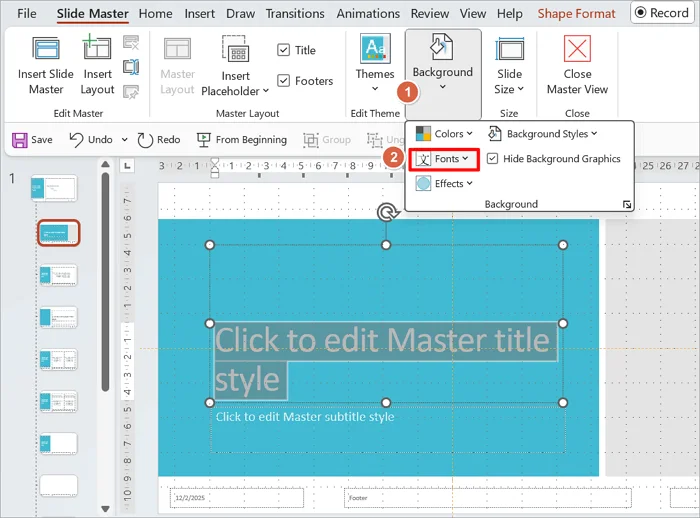Click Close Master View
Viewport: 700px width, 518px height.
tap(577, 65)
